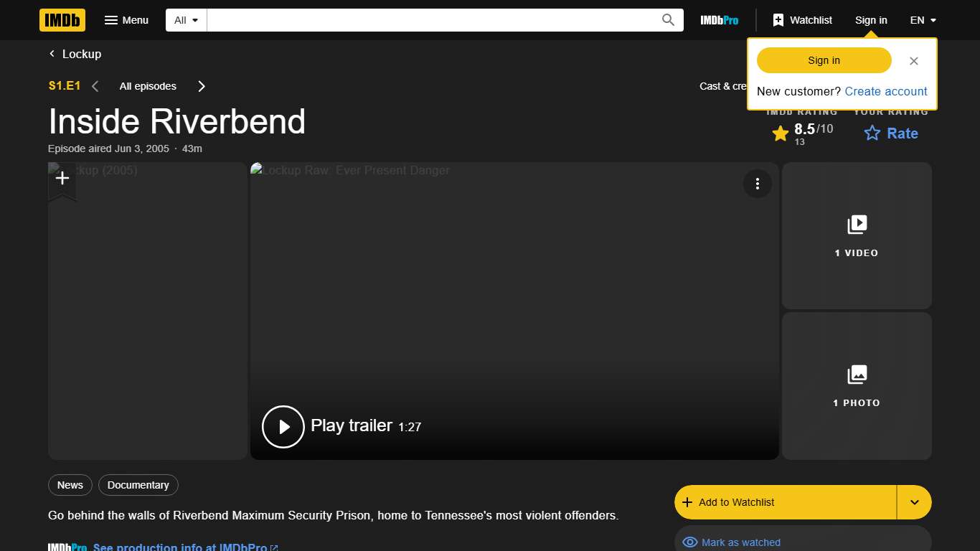
Task: Expand the Add to Watchlist options chevron
Action: tap(914, 502)
